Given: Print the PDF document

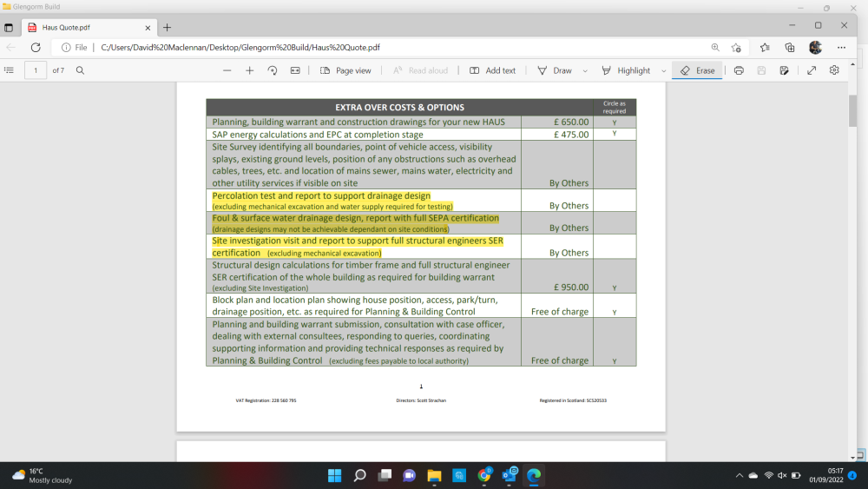Looking at the screenshot, I should (x=739, y=70).
